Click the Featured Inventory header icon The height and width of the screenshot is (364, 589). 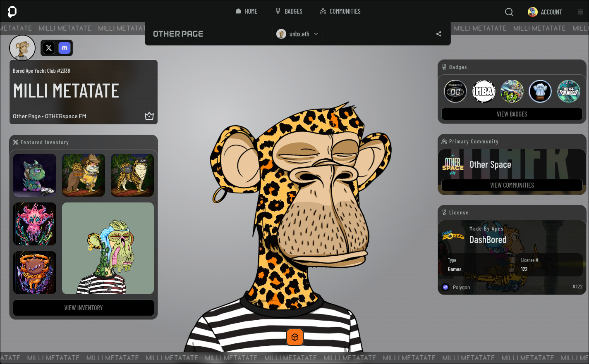click(16, 142)
